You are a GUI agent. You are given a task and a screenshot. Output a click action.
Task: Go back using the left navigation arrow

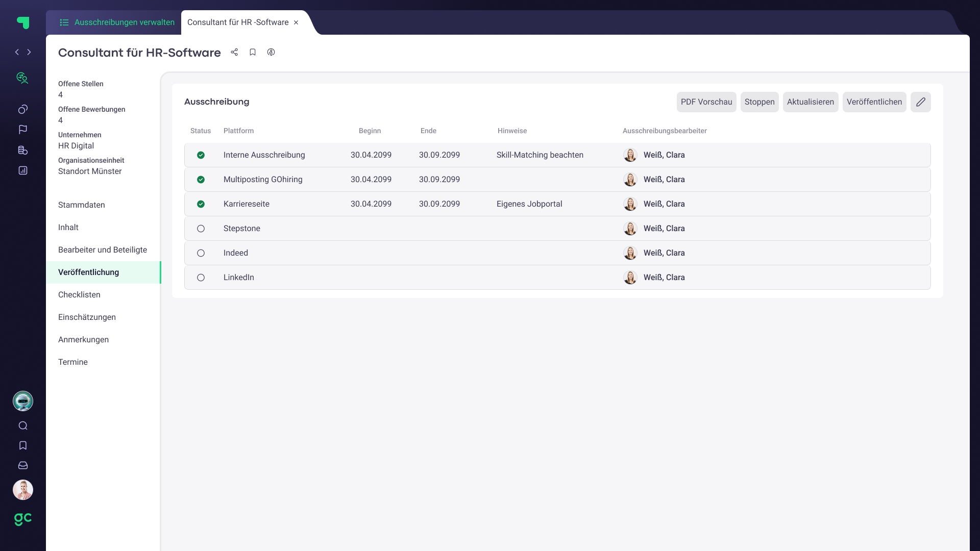[17, 52]
